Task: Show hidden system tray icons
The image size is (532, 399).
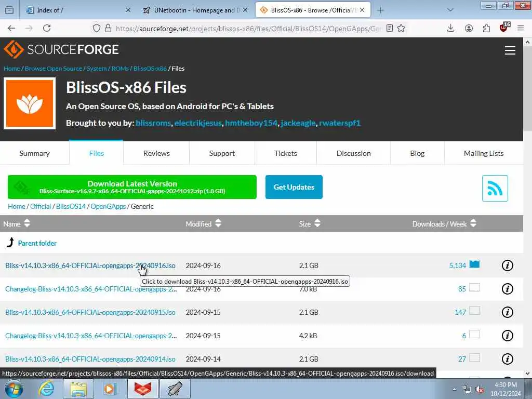Action: point(454,390)
